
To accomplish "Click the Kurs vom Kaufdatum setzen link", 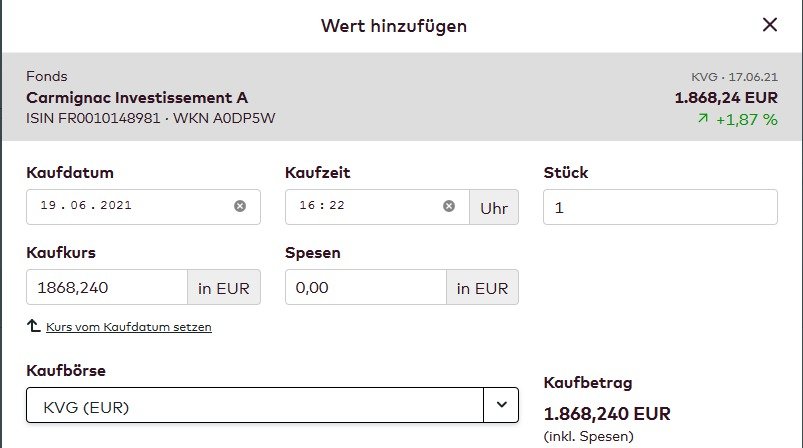I will tap(128, 327).
